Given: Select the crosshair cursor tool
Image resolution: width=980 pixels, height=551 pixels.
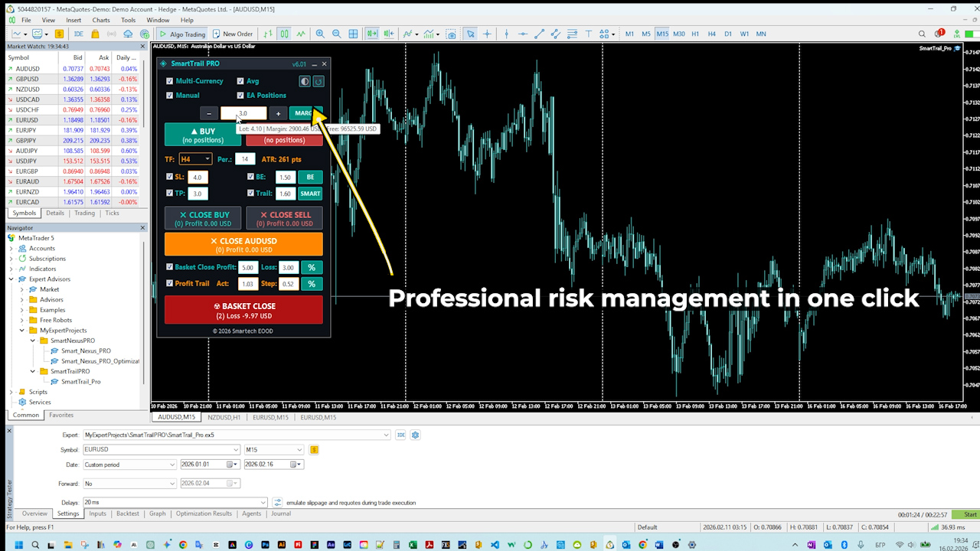Looking at the screenshot, I should pyautogui.click(x=487, y=34).
